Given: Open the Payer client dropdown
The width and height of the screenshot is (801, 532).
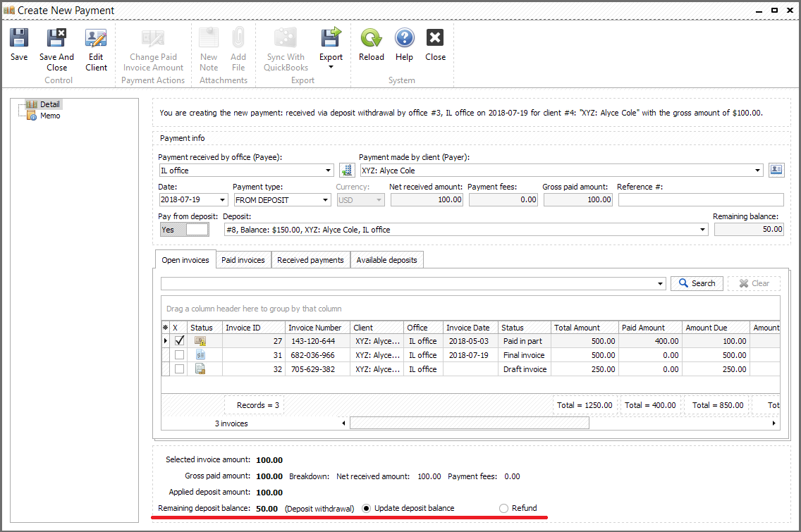Looking at the screenshot, I should pos(757,171).
